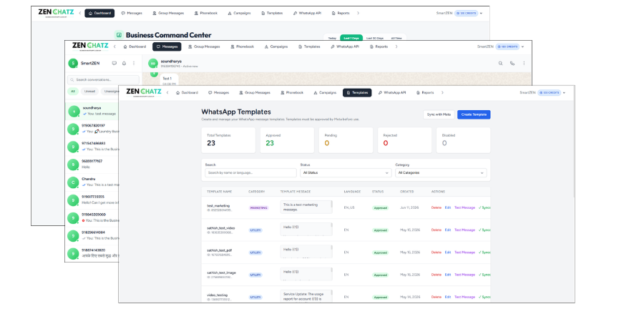This screenshot has height=309, width=644.
Task: Delete the test_marketing template
Action: 436,207
